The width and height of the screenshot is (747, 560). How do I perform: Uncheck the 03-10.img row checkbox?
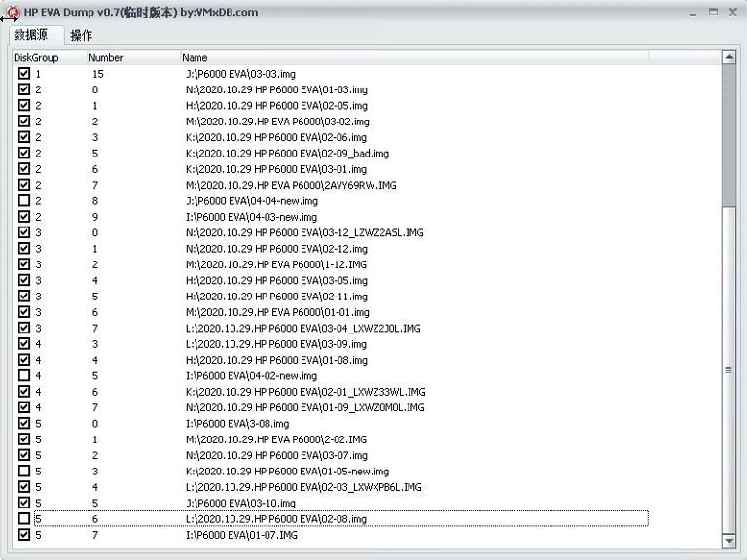(x=23, y=503)
